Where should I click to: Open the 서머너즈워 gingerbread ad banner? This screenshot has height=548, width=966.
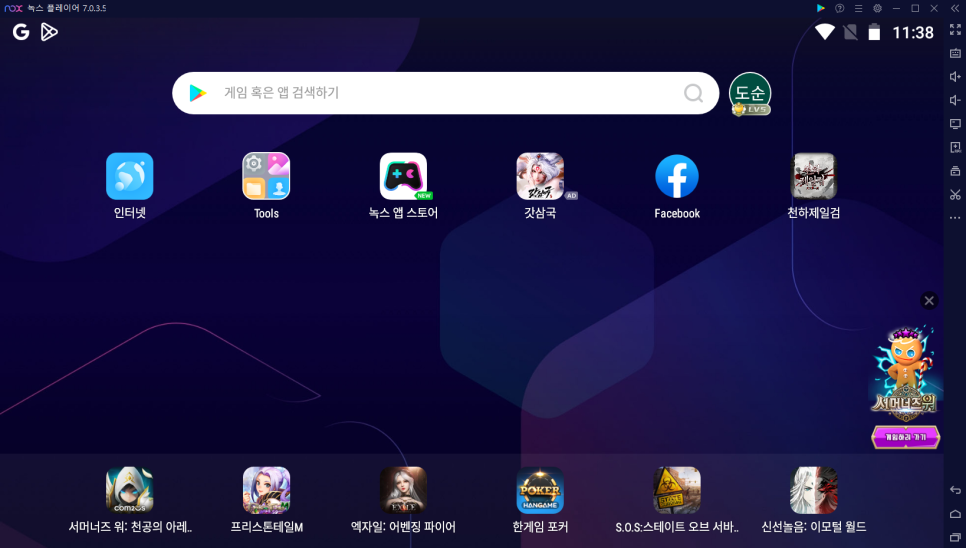[904, 373]
